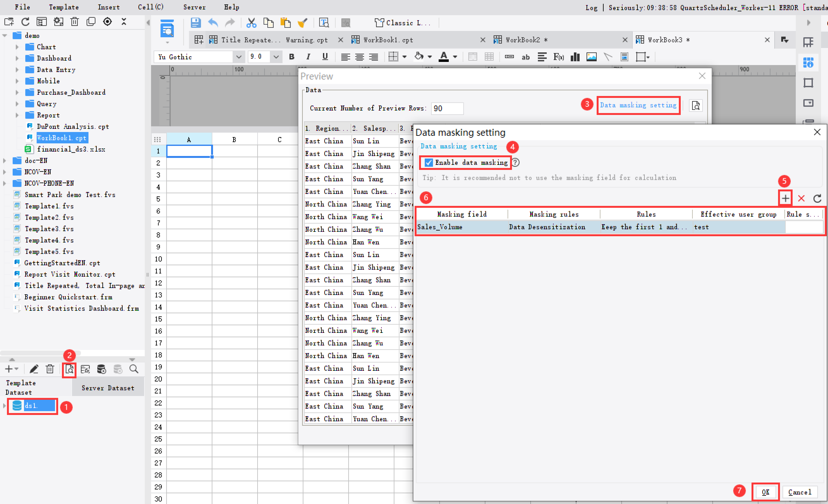Open the new template icon

pos(9,21)
